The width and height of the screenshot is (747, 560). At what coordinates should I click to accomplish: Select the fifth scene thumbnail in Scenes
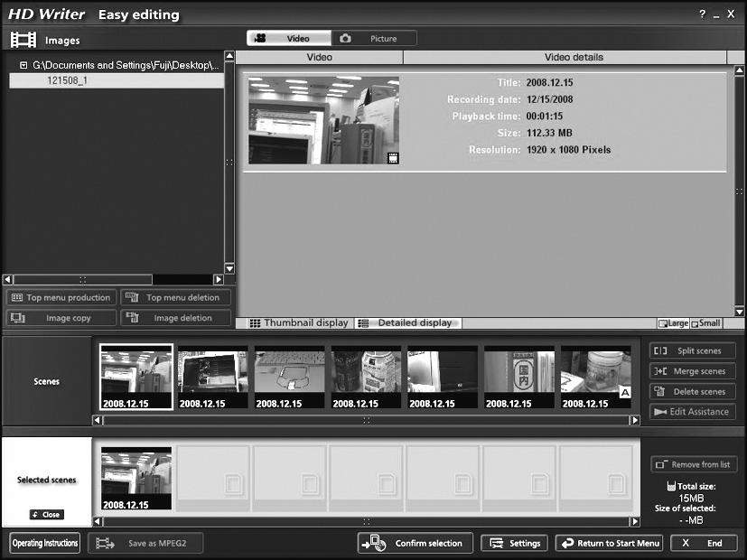pyautogui.click(x=443, y=377)
